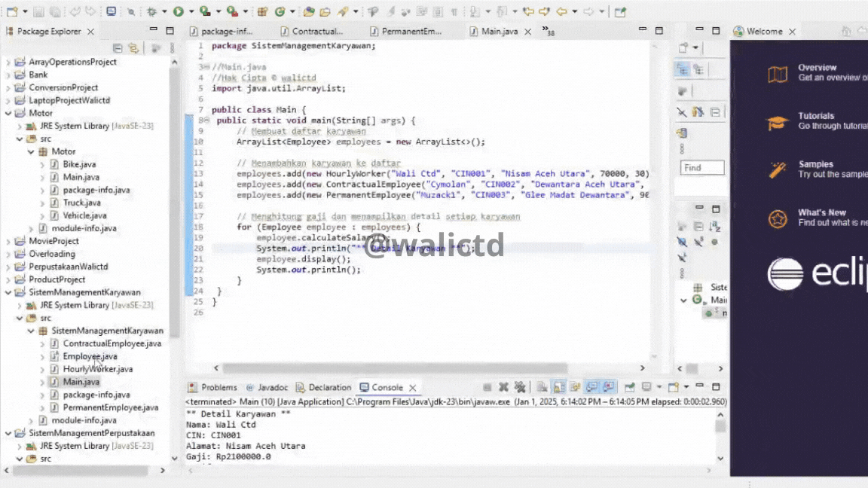Click Remove Launch in Console toolbar
Screen dimensions: 868x488
[x=504, y=387]
